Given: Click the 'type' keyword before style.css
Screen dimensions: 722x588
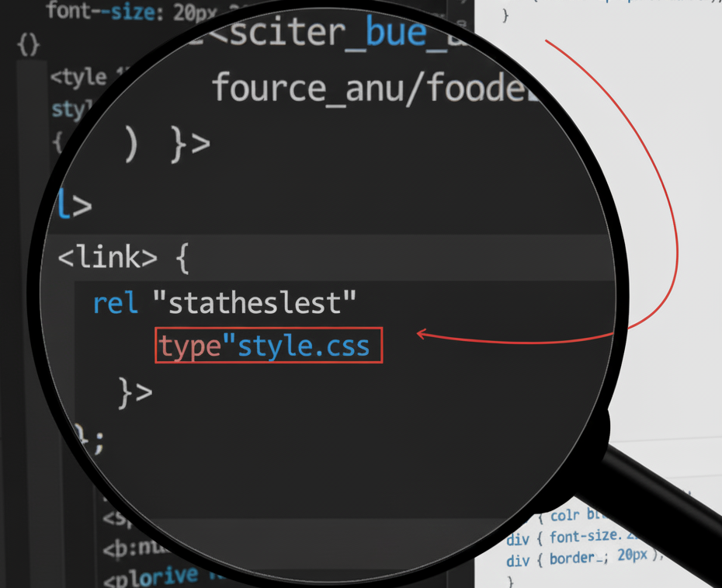Looking at the screenshot, I should pos(190,346).
